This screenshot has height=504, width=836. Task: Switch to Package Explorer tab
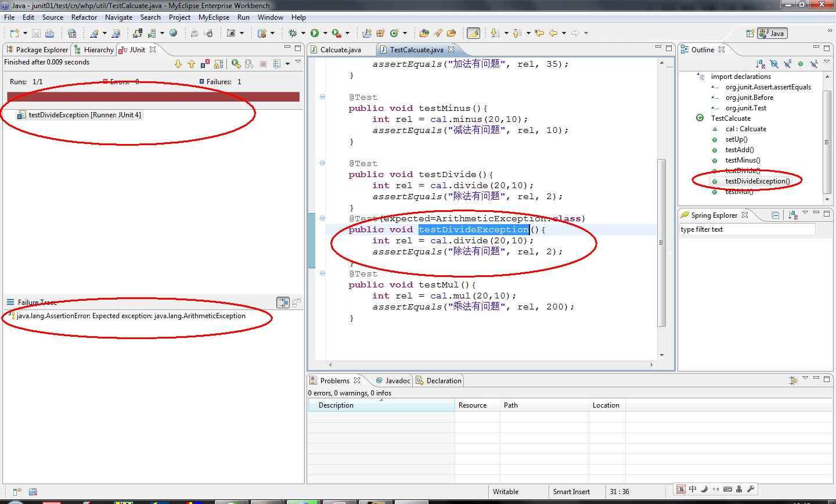37,50
